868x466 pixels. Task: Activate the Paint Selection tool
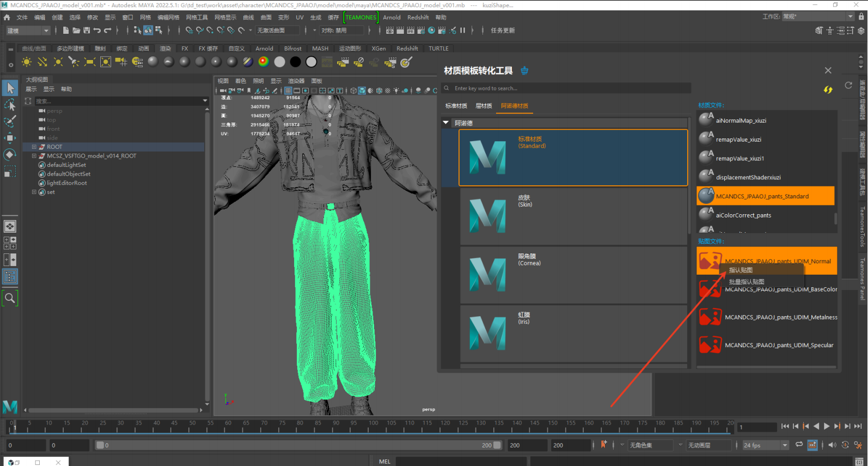pyautogui.click(x=10, y=121)
